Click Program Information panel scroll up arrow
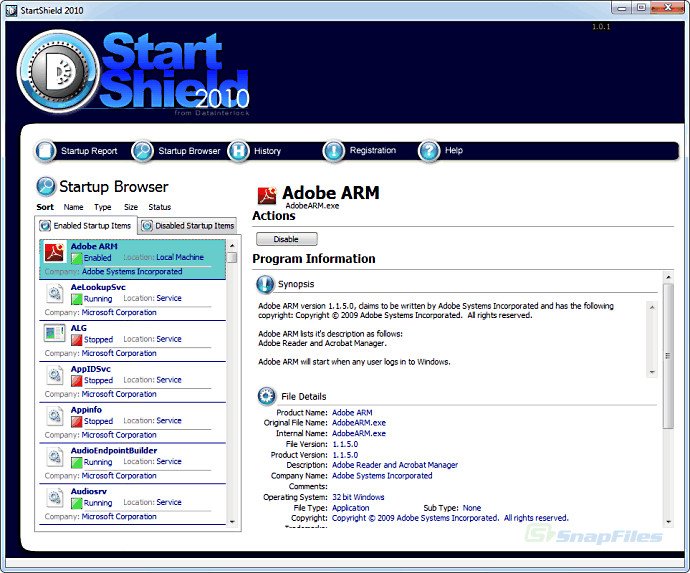This screenshot has height=573, width=690. click(x=668, y=277)
